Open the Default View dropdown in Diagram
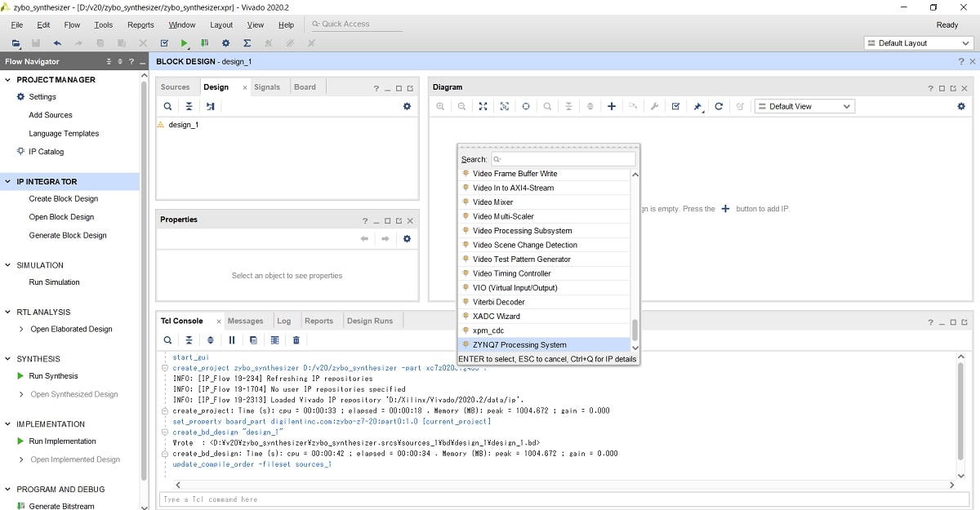The width and height of the screenshot is (980, 510). [804, 106]
